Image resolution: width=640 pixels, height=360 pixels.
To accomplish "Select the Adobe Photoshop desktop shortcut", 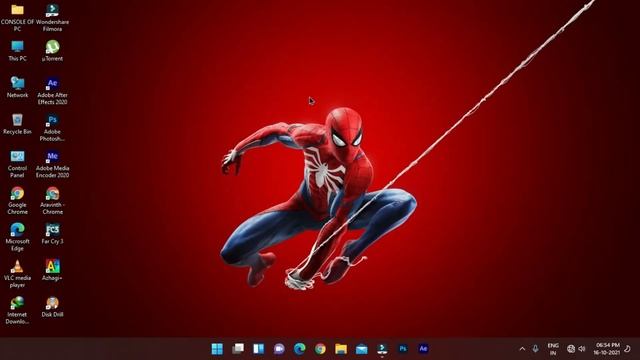I will (x=52, y=127).
